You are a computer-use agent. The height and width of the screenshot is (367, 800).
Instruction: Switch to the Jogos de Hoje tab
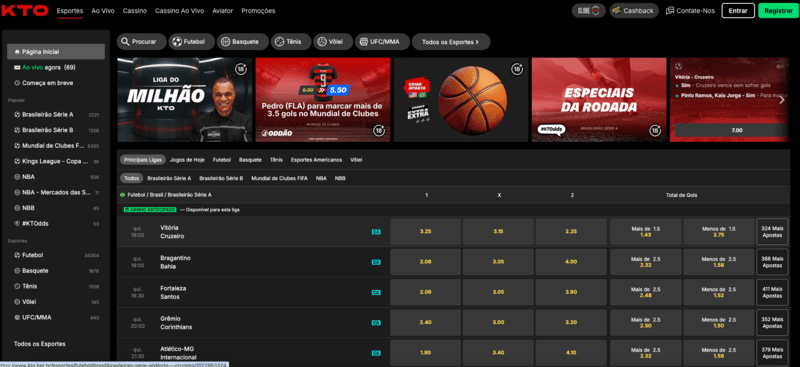(187, 160)
